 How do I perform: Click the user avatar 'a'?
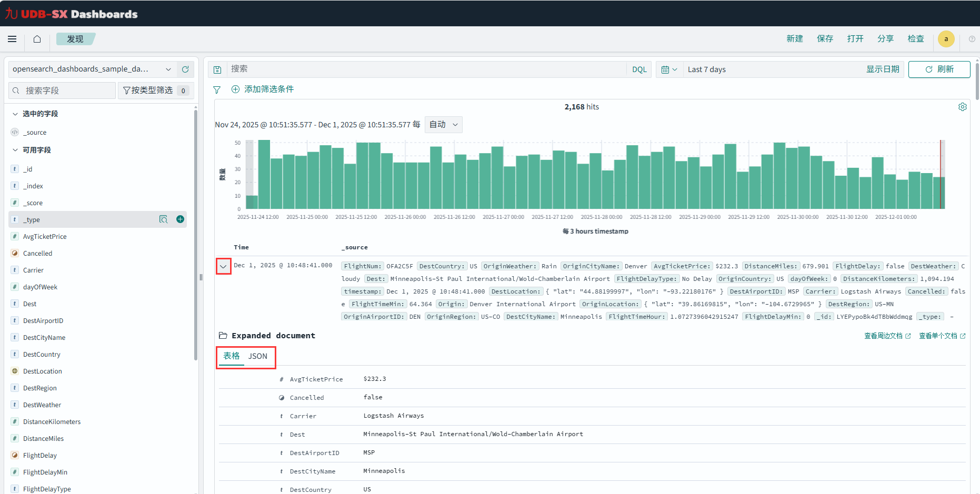[x=946, y=39]
